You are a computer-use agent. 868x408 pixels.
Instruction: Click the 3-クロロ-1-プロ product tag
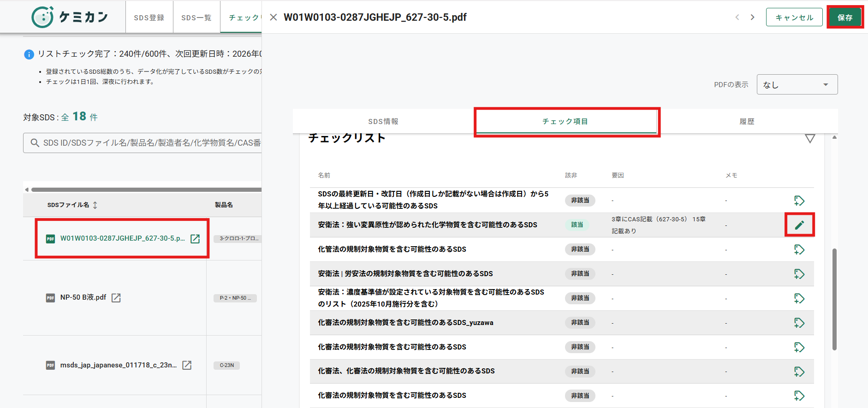[238, 239]
